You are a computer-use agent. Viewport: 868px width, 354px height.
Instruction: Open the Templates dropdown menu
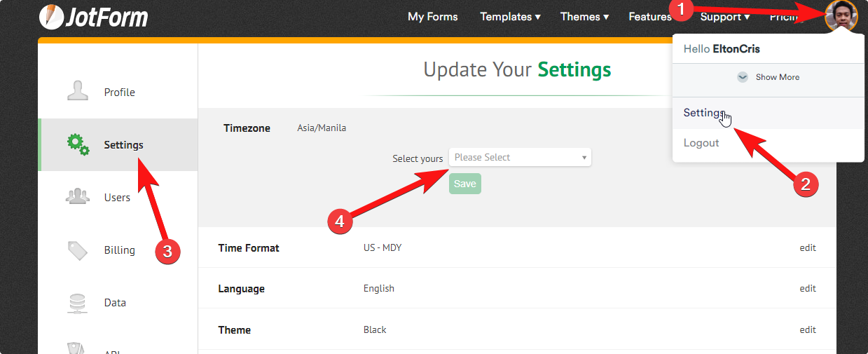pyautogui.click(x=510, y=17)
